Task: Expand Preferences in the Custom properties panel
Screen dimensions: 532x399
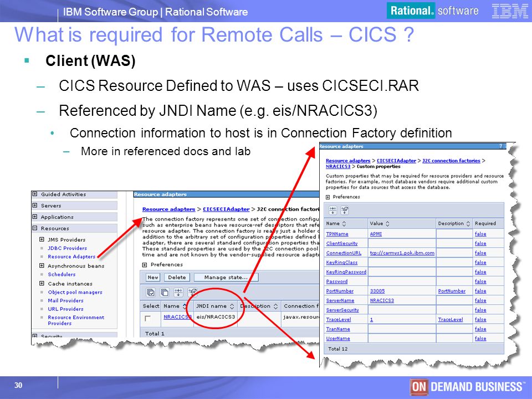Action: tap(328, 197)
